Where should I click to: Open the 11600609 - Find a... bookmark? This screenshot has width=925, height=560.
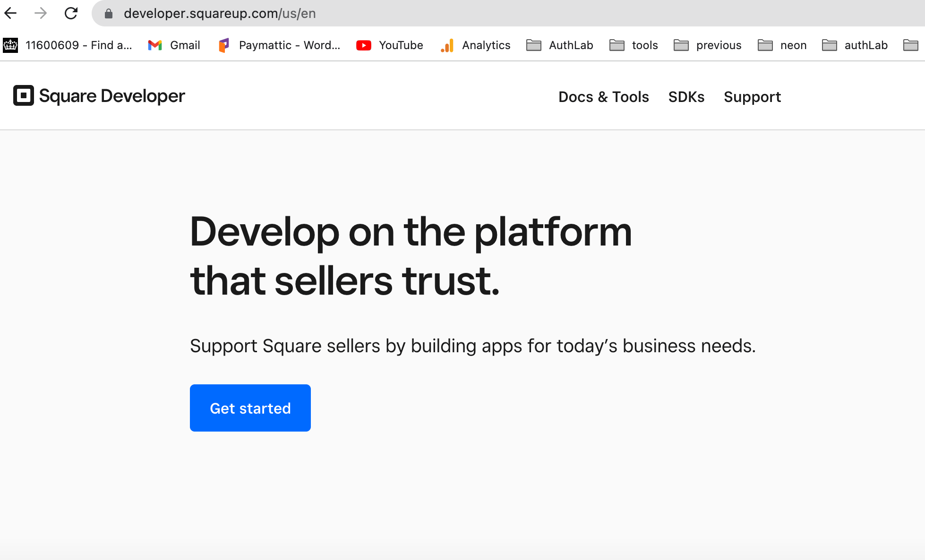(x=70, y=45)
